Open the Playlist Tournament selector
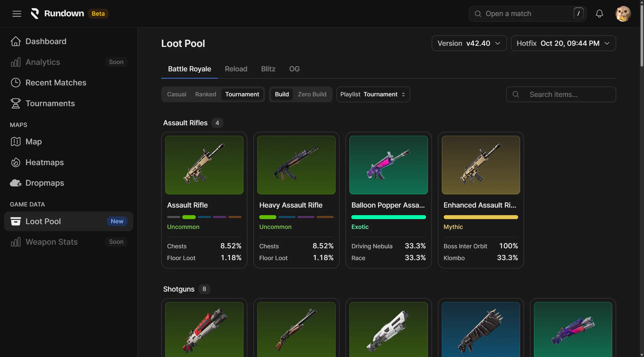Screen dimensions: 644x357 coord(373,94)
